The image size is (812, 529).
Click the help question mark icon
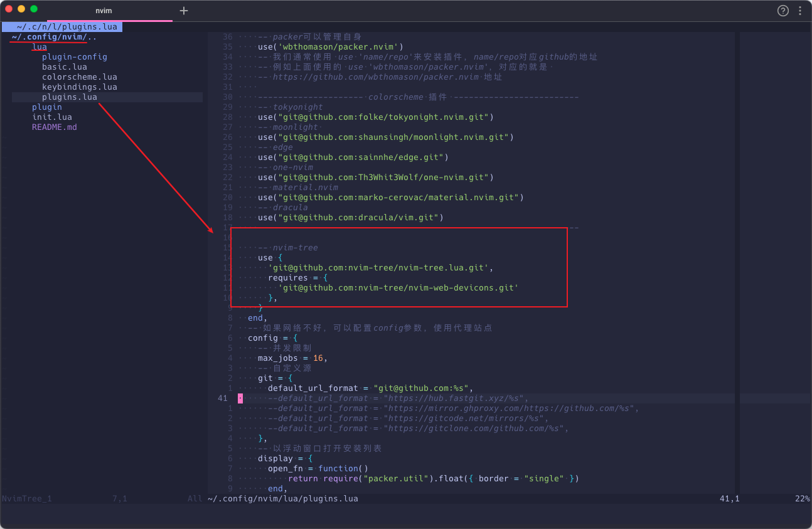click(x=783, y=11)
